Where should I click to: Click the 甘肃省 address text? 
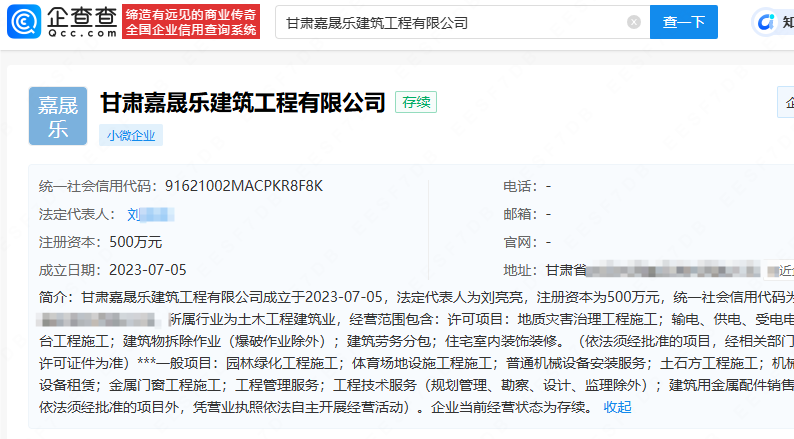click(x=565, y=270)
